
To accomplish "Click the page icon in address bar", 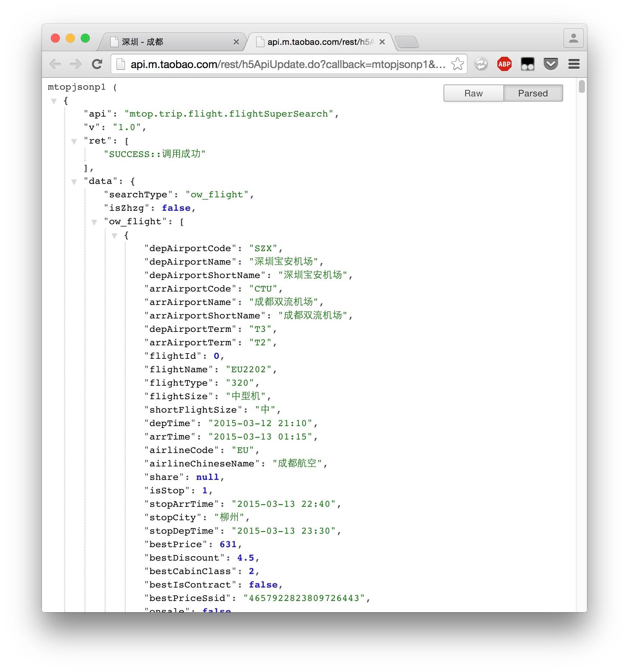I will click(120, 64).
